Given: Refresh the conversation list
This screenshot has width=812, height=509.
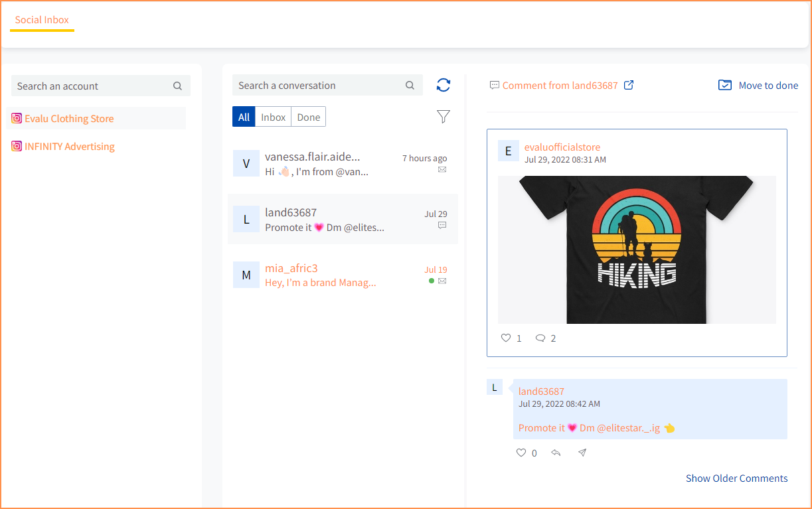Looking at the screenshot, I should coord(443,85).
